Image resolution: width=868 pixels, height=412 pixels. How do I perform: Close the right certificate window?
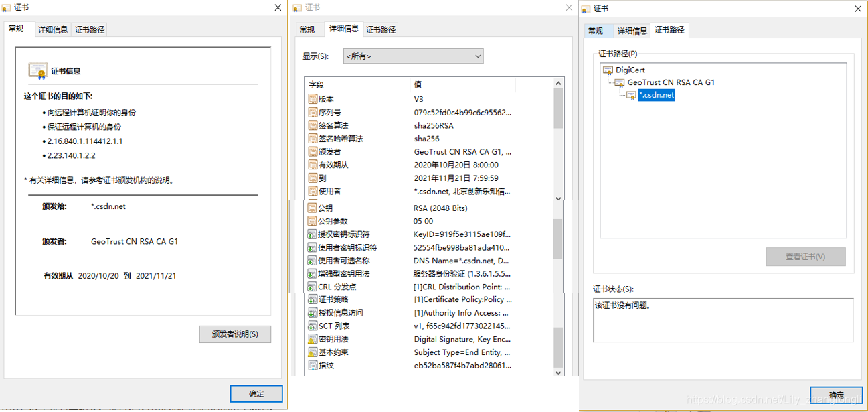(858, 9)
